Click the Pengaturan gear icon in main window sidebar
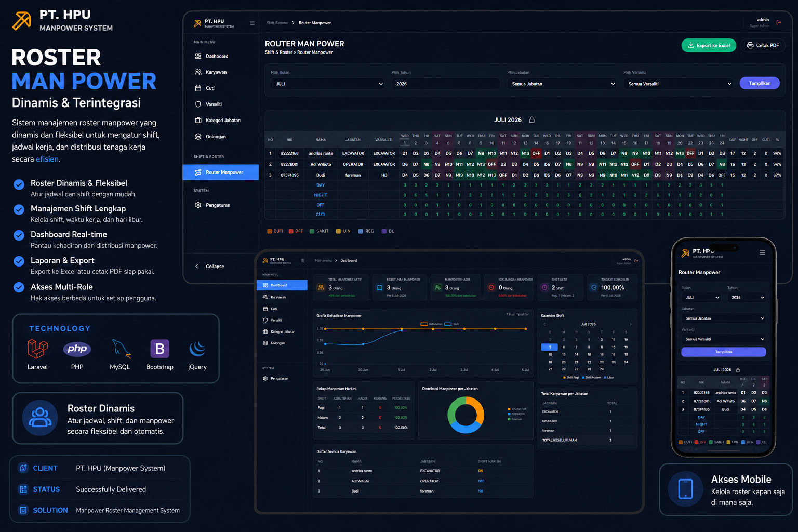Screen dimensions: 798x532 tap(198, 205)
